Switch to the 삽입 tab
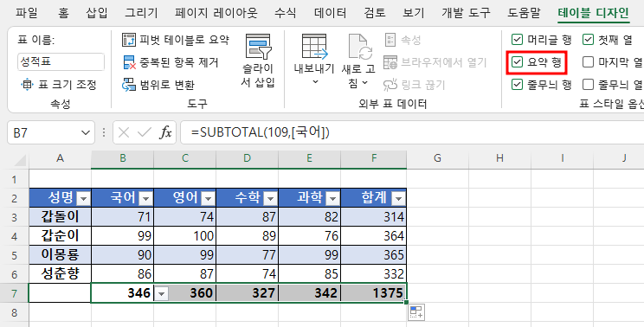The image size is (644, 327). coord(97,13)
